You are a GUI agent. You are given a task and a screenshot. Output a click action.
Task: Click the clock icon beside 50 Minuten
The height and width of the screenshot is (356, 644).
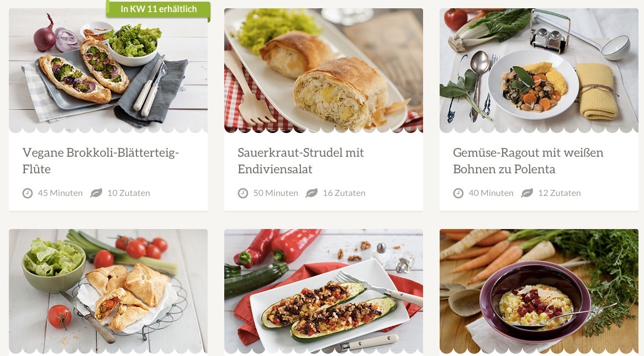242,193
